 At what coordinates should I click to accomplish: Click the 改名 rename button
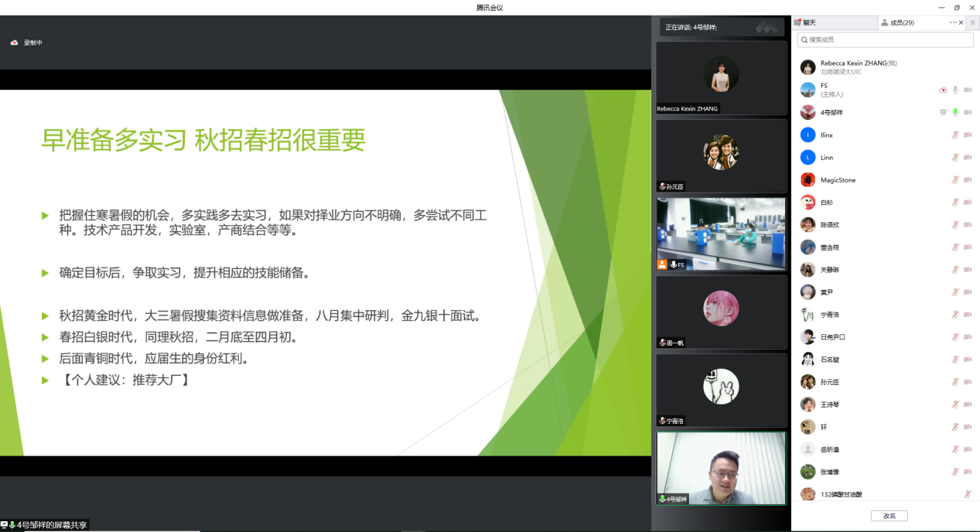890,516
